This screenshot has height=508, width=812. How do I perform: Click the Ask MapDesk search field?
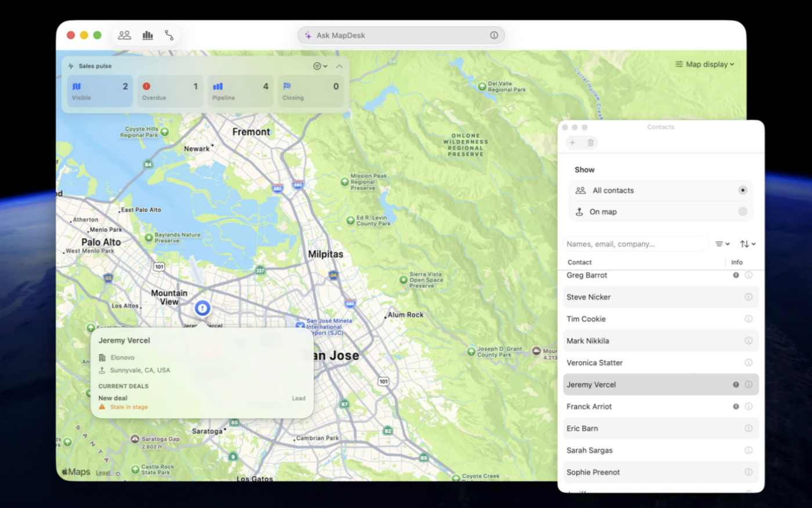pos(401,35)
